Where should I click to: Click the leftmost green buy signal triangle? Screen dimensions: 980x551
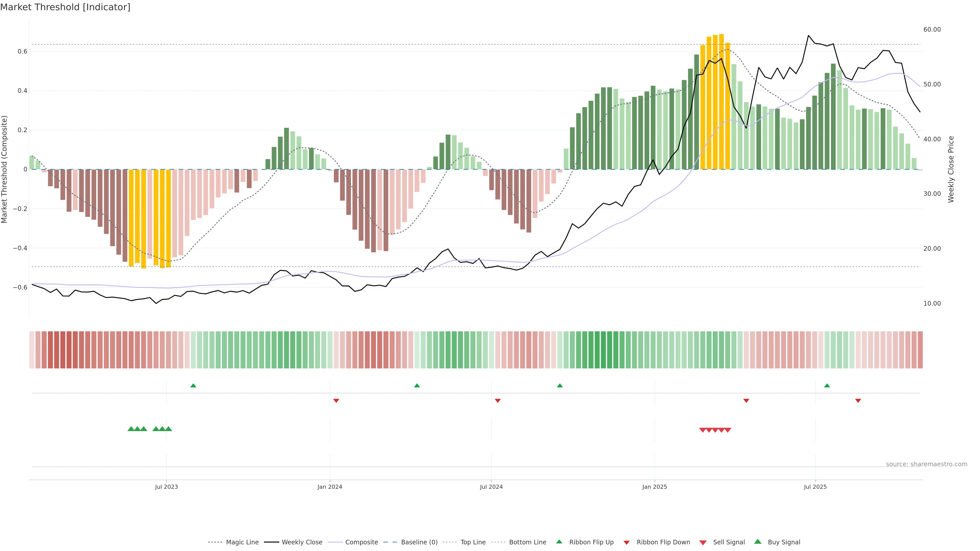click(131, 429)
